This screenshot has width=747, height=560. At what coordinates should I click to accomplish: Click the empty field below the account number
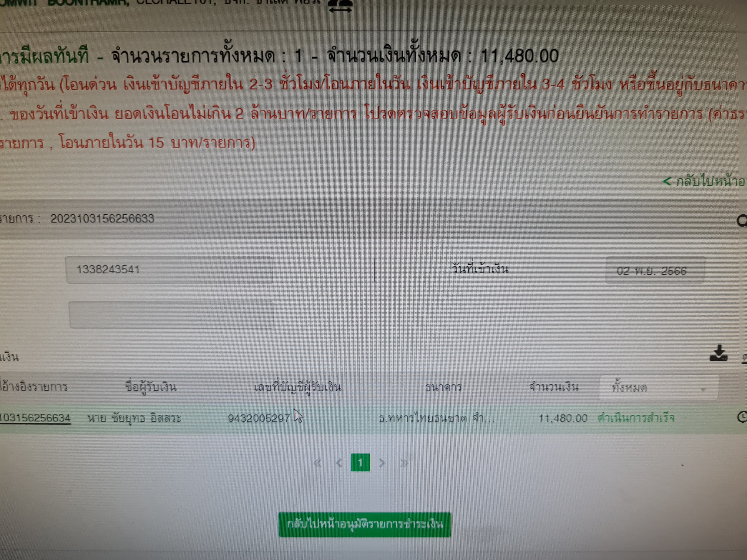point(171,315)
